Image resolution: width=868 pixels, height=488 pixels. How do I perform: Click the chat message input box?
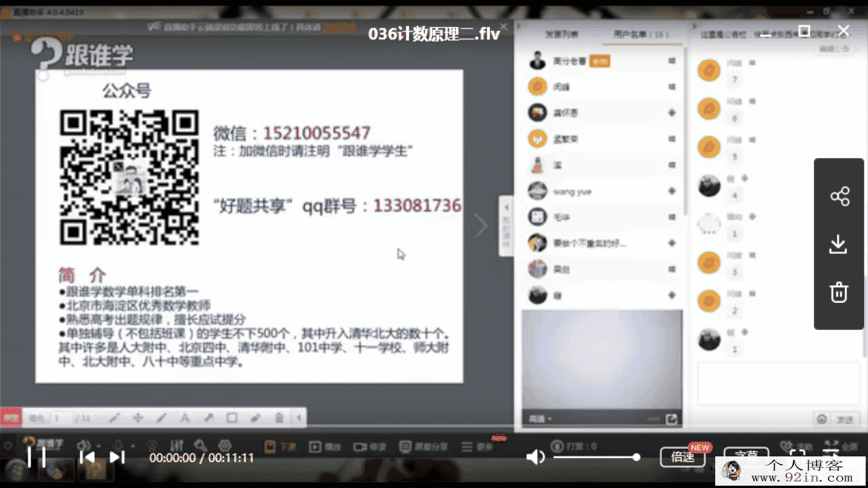point(778,383)
